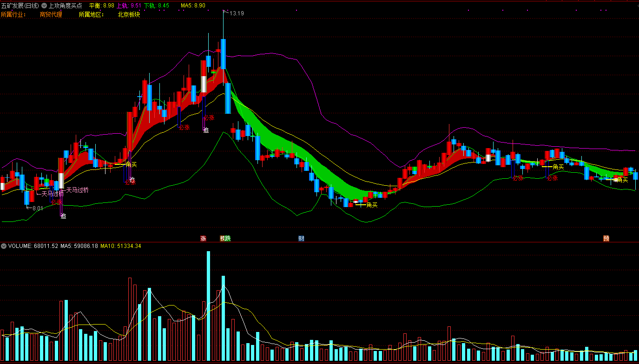Image resolution: width=639 pixels, height=364 pixels.
Task: Open the 北京板块 region link
Action: (129, 14)
